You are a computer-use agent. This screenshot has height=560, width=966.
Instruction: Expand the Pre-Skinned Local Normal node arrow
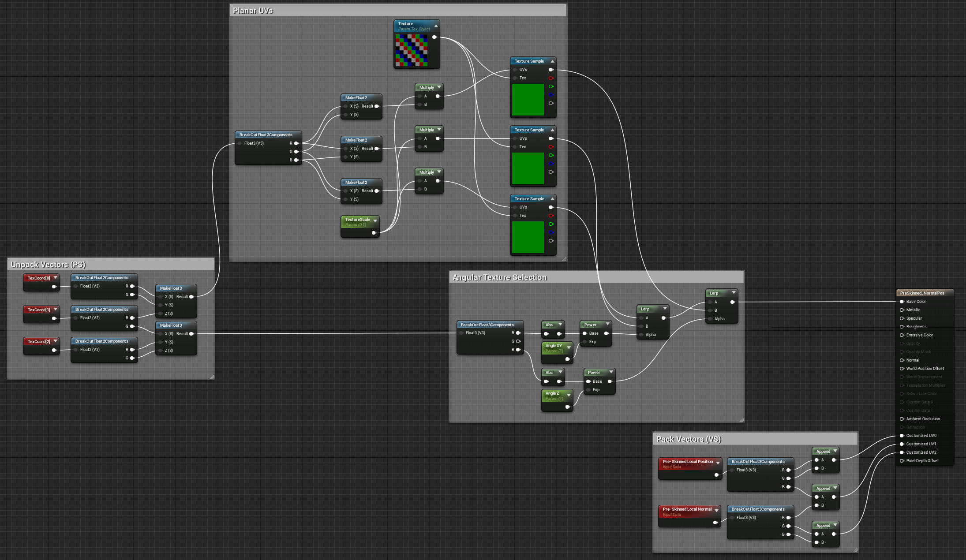point(717,510)
